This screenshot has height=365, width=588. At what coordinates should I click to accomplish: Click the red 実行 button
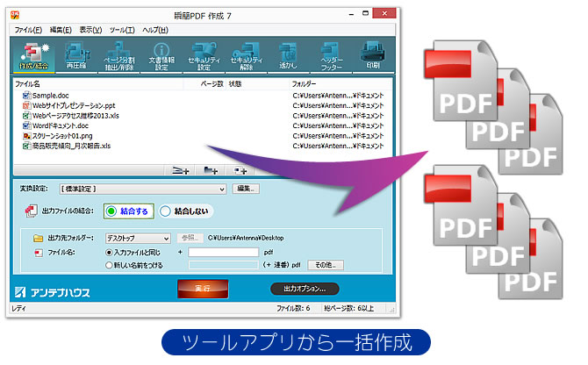(203, 289)
